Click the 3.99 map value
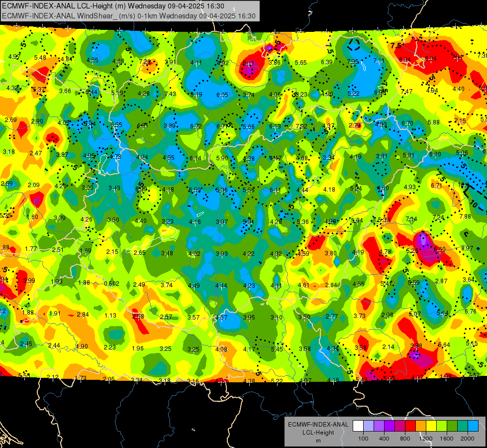The image size is (487, 448). [x=29, y=280]
